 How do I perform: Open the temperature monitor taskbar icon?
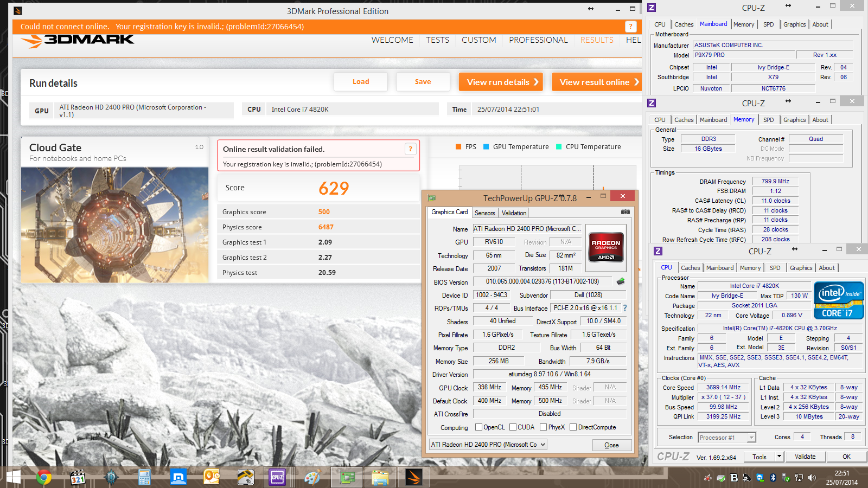click(x=245, y=477)
